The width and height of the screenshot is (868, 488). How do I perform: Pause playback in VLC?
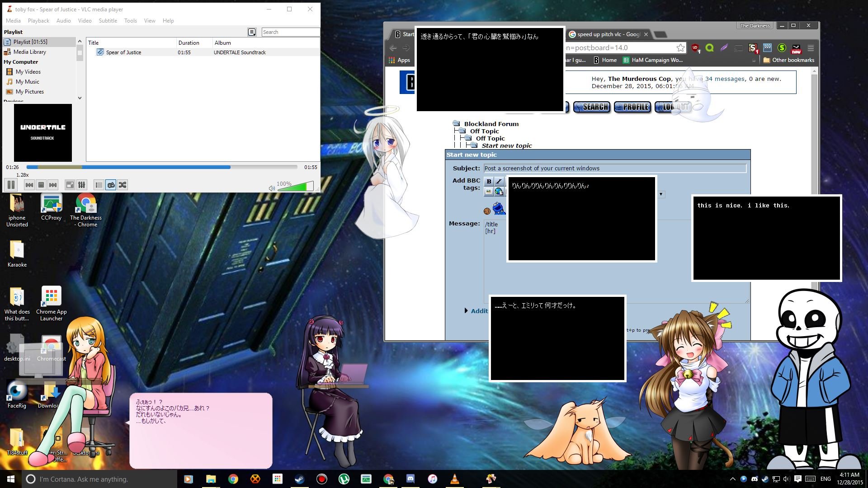pos(11,185)
